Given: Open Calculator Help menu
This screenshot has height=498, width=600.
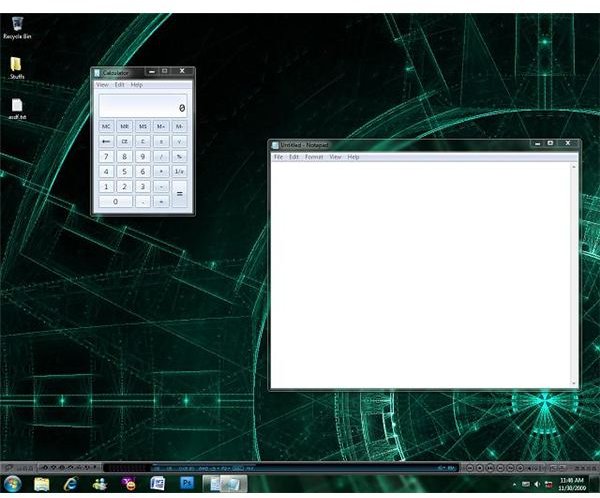Looking at the screenshot, I should click(137, 85).
